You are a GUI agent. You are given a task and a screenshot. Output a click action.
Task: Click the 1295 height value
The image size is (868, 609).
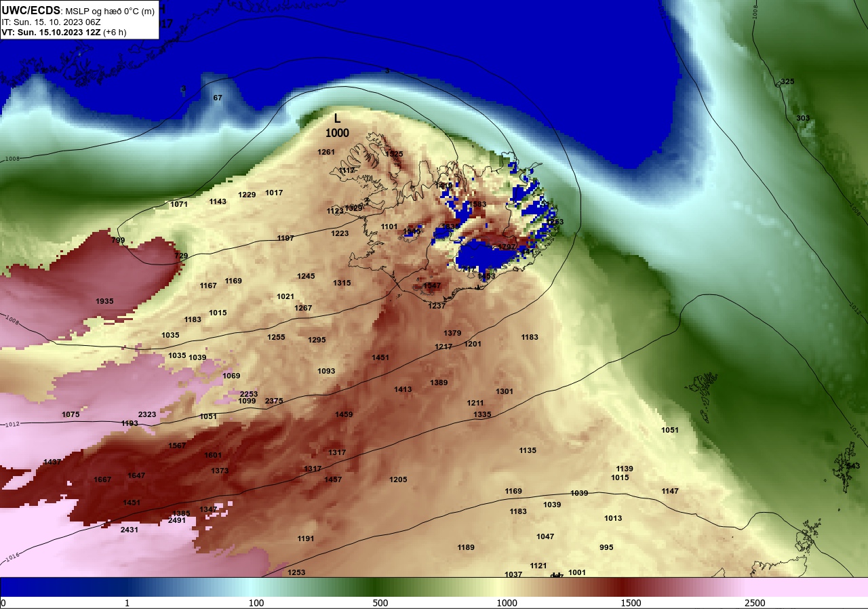point(317,340)
